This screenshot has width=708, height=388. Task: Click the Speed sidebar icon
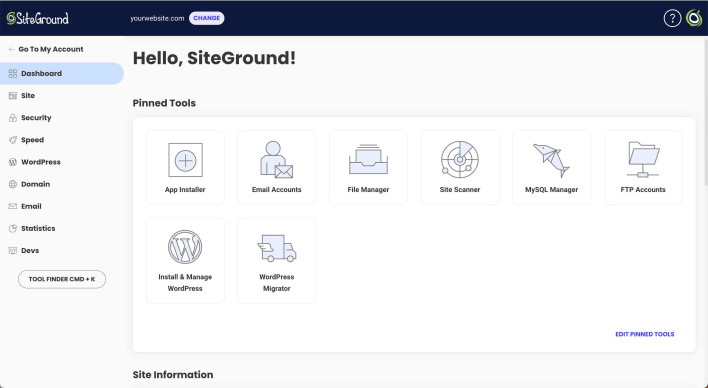[13, 140]
